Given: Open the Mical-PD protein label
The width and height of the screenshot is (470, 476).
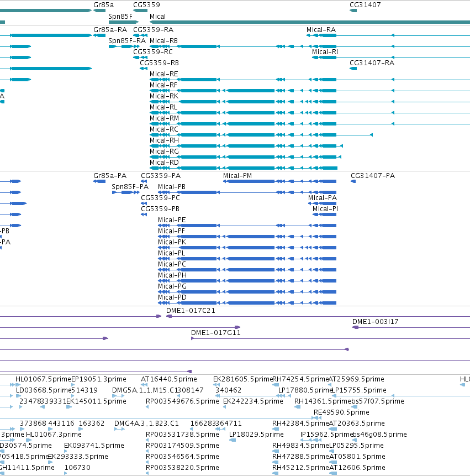Looking at the screenshot, I should pyautogui.click(x=172, y=297).
